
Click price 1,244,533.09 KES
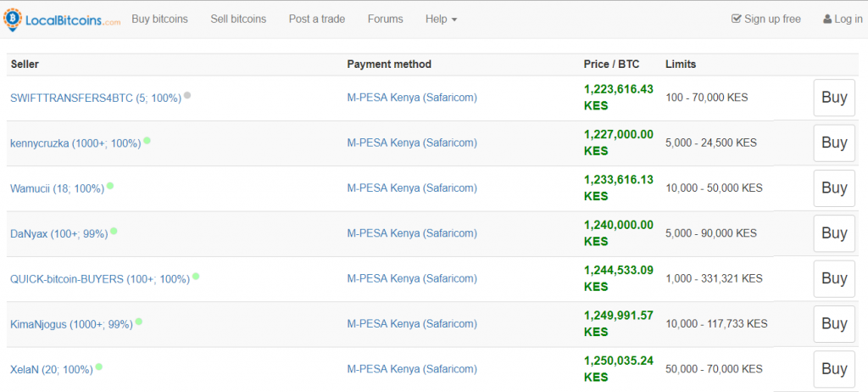pyautogui.click(x=618, y=278)
